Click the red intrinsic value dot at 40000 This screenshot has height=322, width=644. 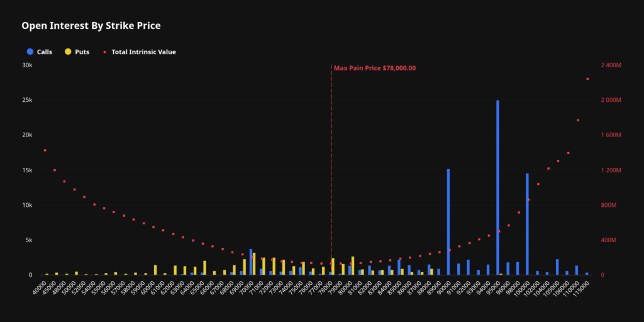coord(45,150)
